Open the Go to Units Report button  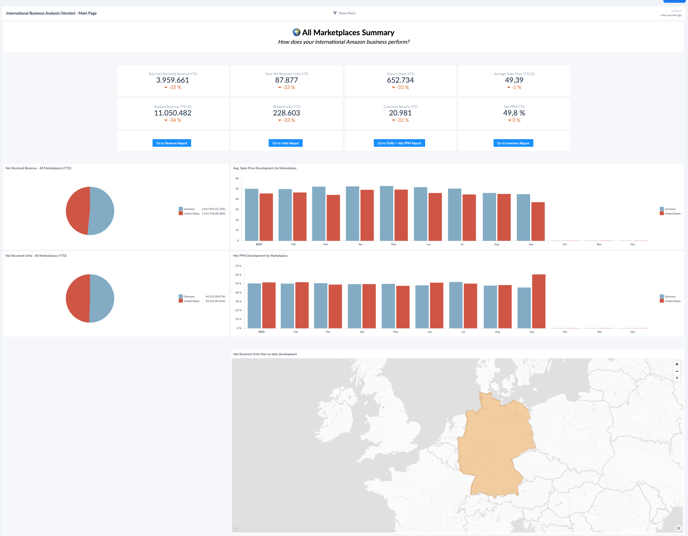(286, 143)
